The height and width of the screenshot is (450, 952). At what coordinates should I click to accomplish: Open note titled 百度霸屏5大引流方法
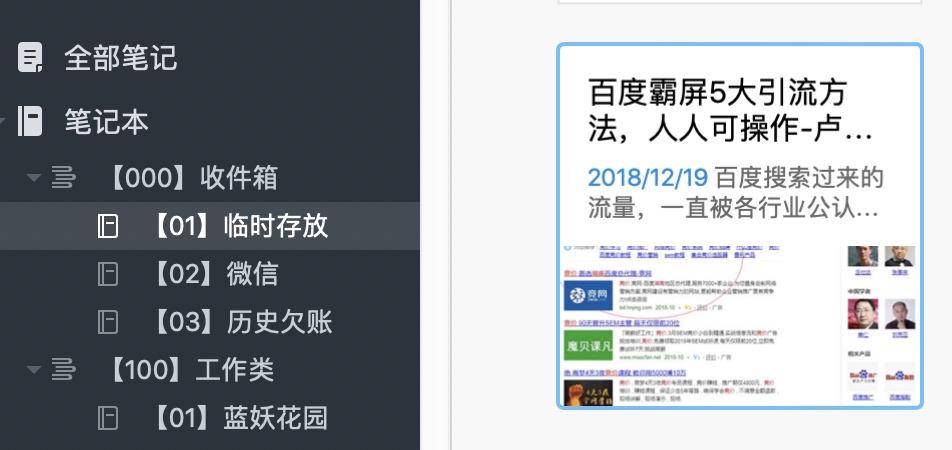click(x=730, y=111)
